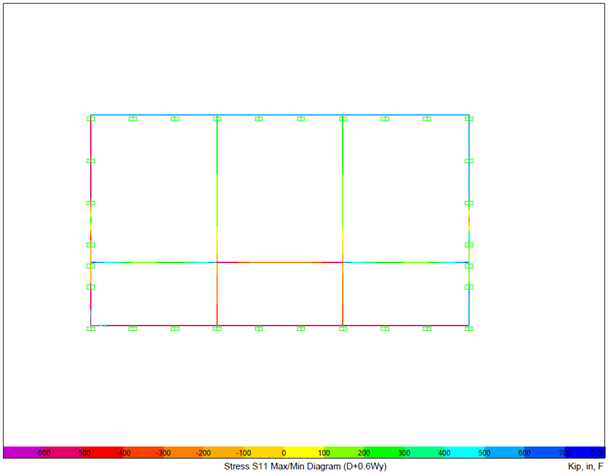611x476 pixels.
Task: Select the green band between 200 and 300
Action: point(384,452)
